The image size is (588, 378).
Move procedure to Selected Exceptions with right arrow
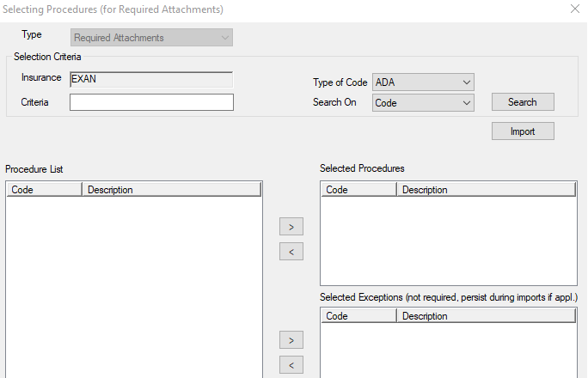pos(291,340)
